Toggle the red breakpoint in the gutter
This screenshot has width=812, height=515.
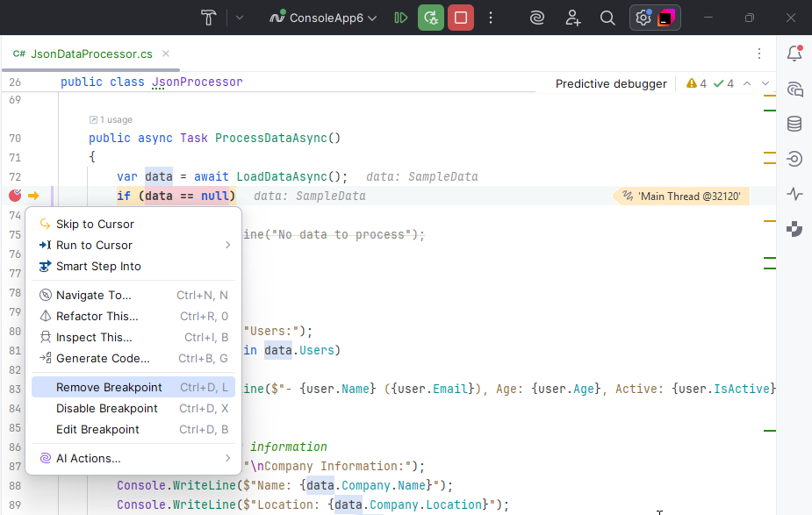pyautogui.click(x=13, y=195)
